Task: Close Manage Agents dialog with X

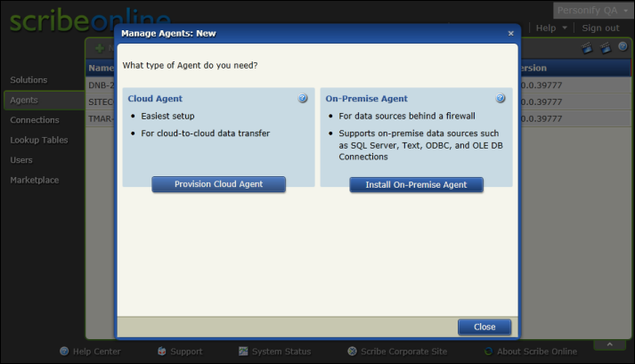Action: tap(510, 34)
